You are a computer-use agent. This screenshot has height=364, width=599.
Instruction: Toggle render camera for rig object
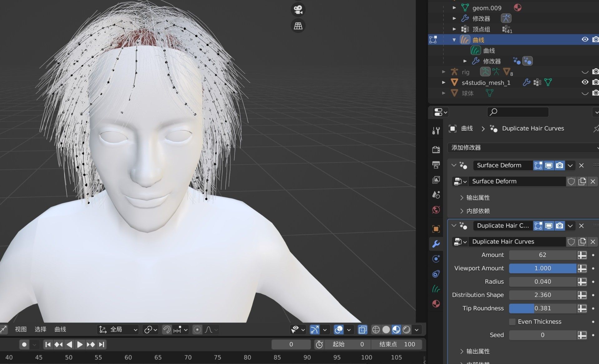point(595,71)
